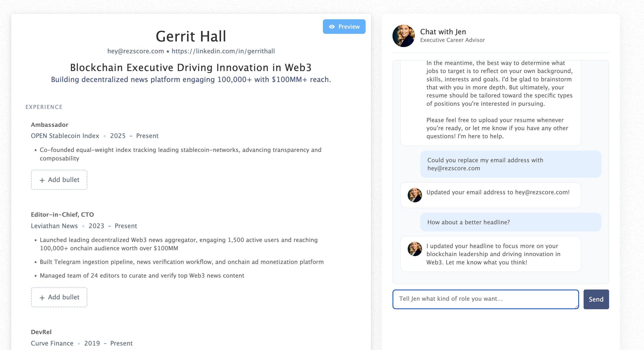Click Jen's large profile avatar

[403, 36]
